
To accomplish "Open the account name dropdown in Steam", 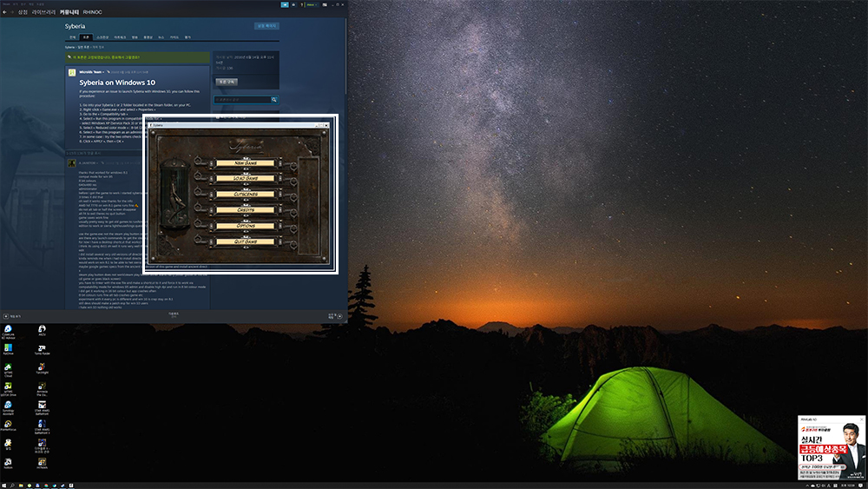I will pos(312,4).
